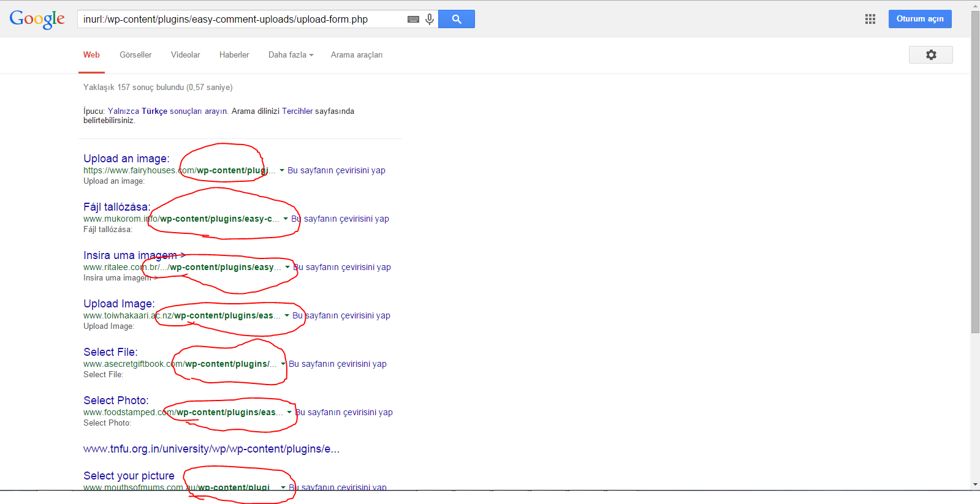Viewport: 980px width, 504px height.
Task: Switch to the Videolar tab
Action: 185,55
